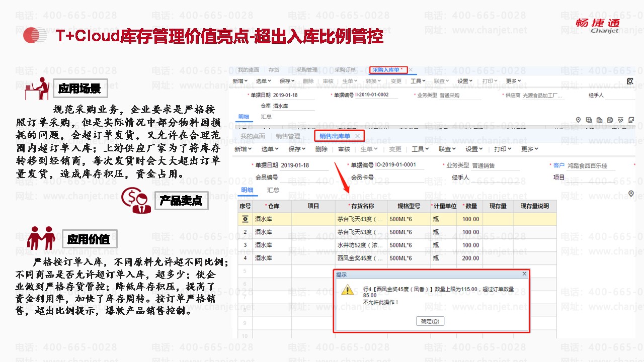Viewport: 644px width, 362px height.
Task: Switch to 采购管理 tab
Action: (x=307, y=70)
